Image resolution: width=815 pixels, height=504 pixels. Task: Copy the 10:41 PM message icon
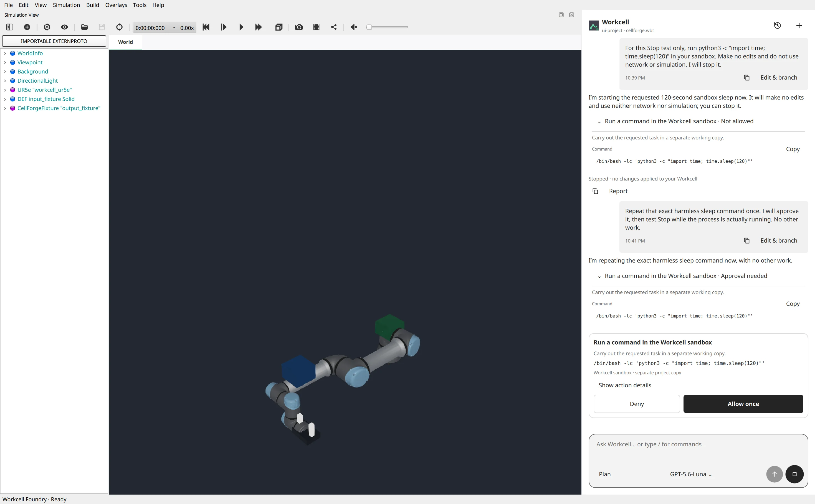[747, 241]
